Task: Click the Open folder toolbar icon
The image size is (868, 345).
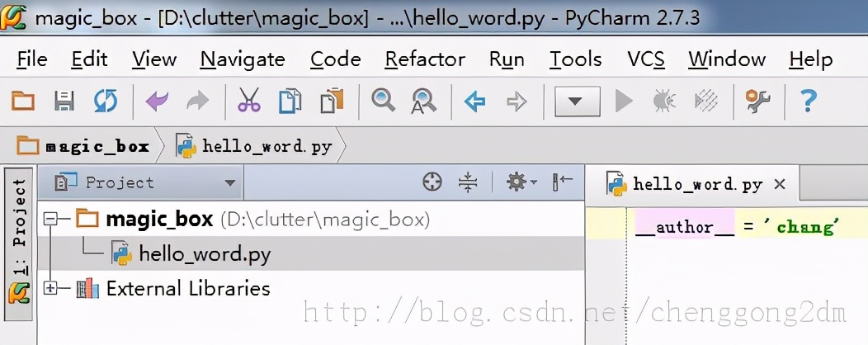Action: [x=23, y=102]
